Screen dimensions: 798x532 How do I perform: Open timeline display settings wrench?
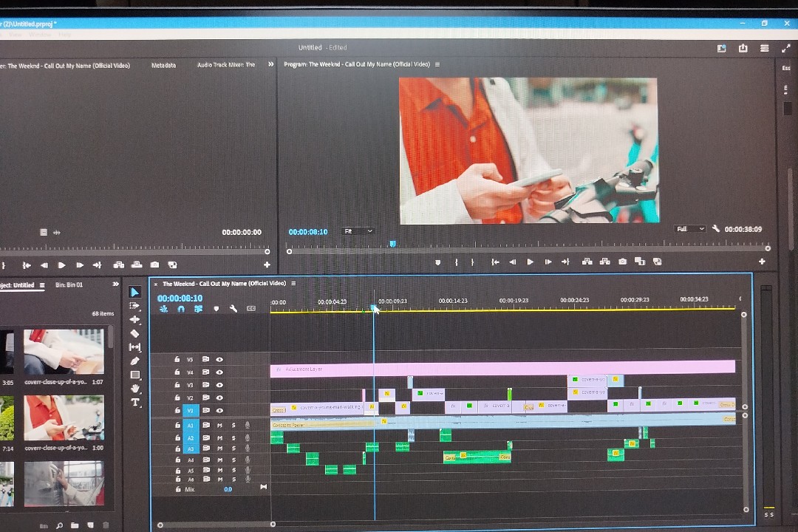pos(233,309)
